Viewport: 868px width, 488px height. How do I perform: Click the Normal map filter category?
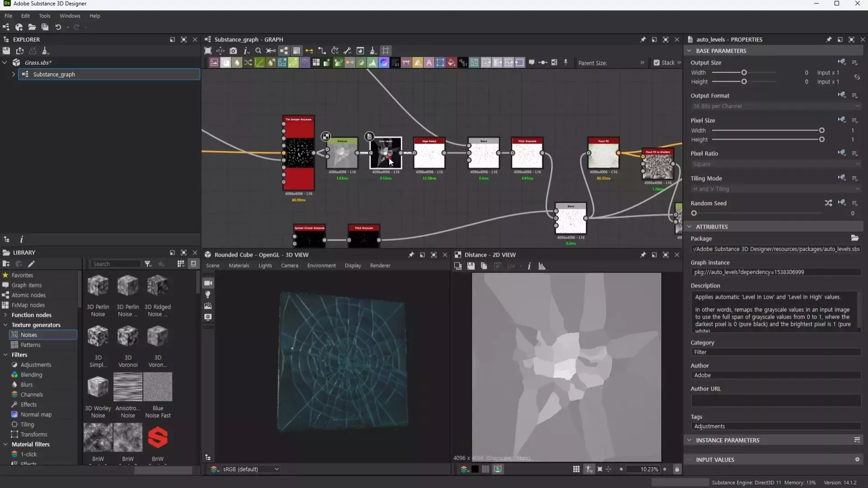(36, 414)
